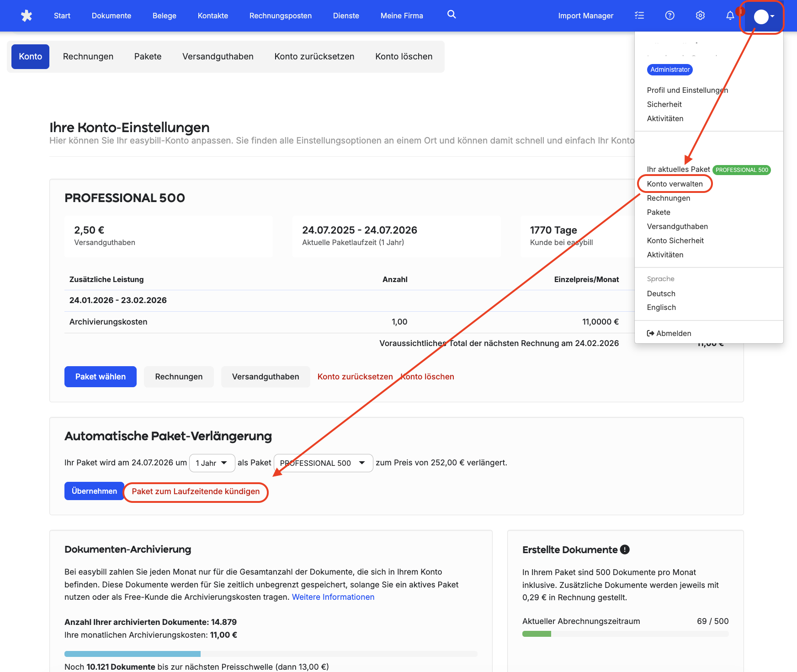Open the notifications bell icon
Viewport: 797px width, 672px height.
730,16
